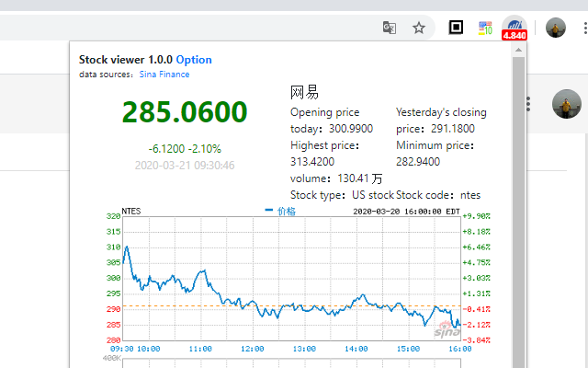Image resolution: width=588 pixels, height=368 pixels.
Task: Click yesterday's closing price 291.1800
Action: [x=453, y=129]
